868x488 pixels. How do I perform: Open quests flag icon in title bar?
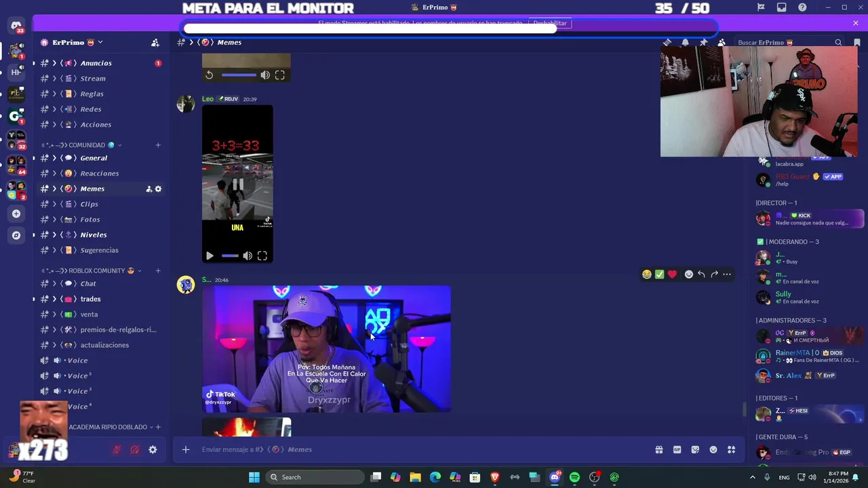[761, 7]
